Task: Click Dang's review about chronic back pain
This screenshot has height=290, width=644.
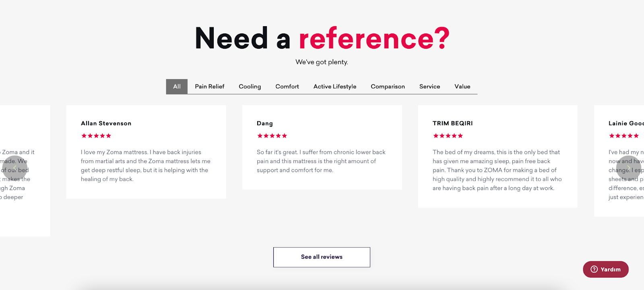Action: point(321,161)
